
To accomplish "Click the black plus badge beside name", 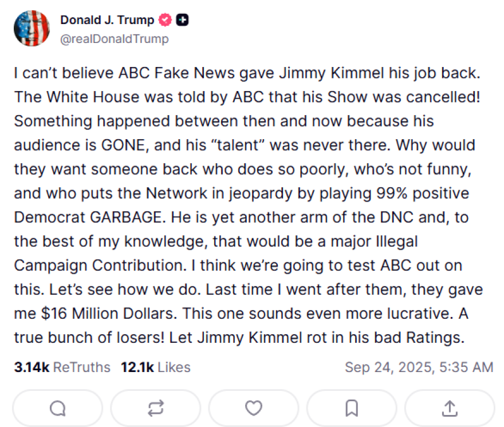I will point(183,20).
